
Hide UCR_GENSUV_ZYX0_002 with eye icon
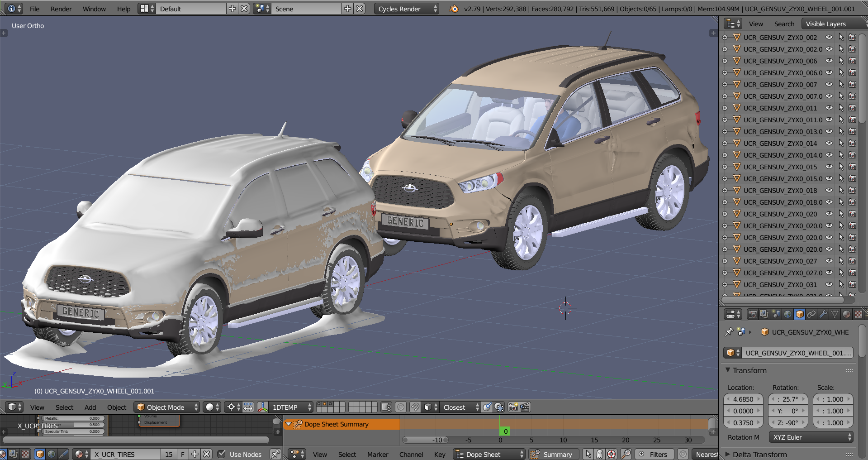829,37
